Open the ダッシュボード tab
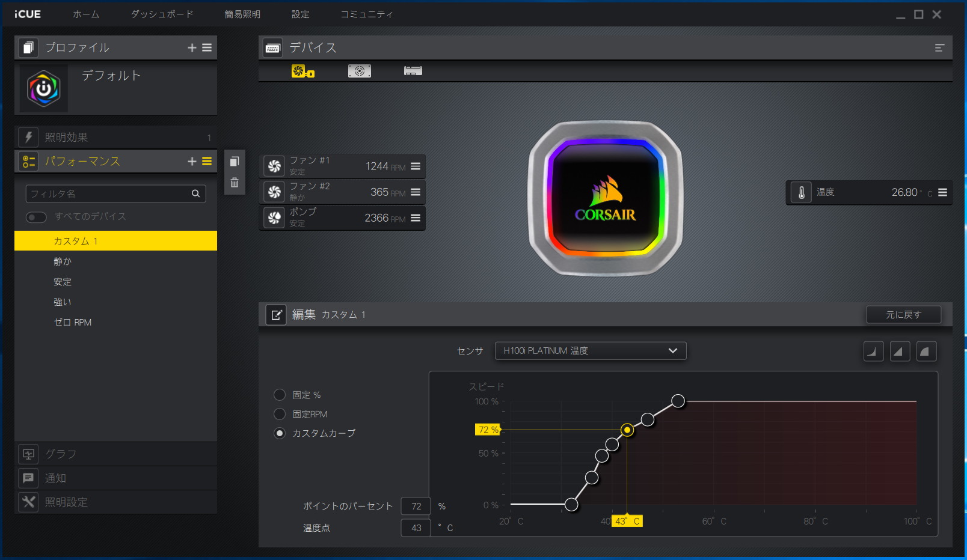967x560 pixels. tap(162, 14)
